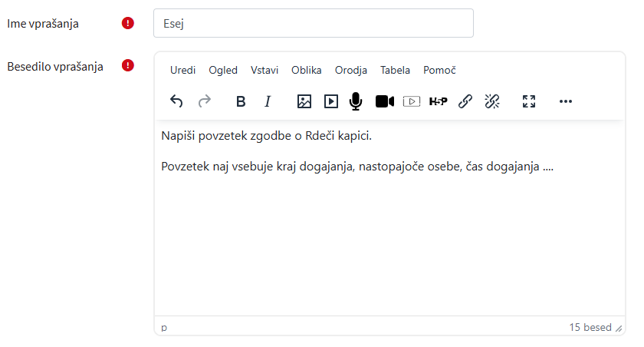Click the '15 besed' word count
Screen dimensions: 644x347
click(590, 327)
